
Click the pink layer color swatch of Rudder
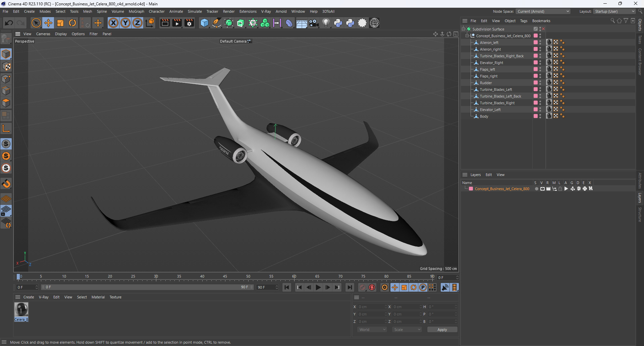tap(536, 83)
